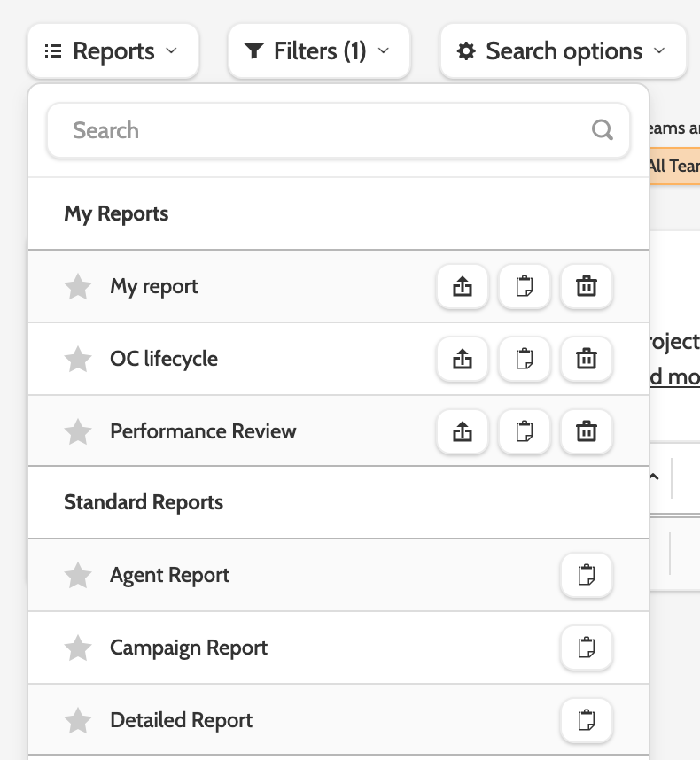Share the My report entry
Viewport: 700px width, 760px height.
(463, 286)
